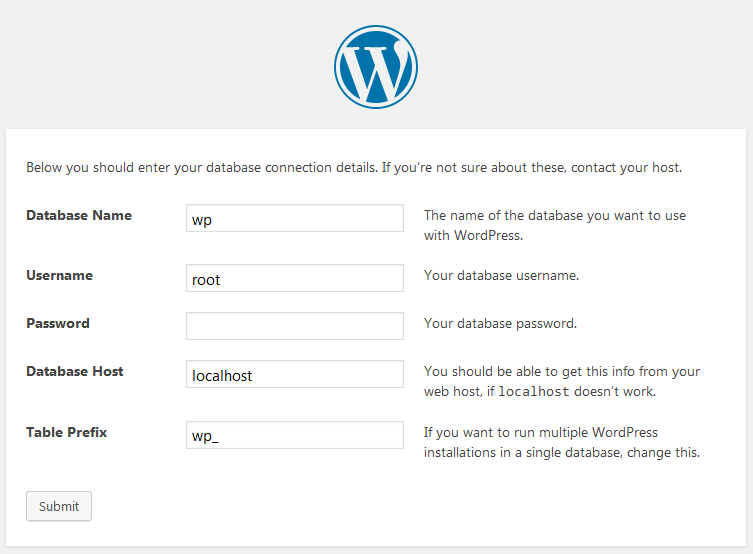Click the intro sentence about connection details
This screenshot has width=753, height=554.
(354, 167)
